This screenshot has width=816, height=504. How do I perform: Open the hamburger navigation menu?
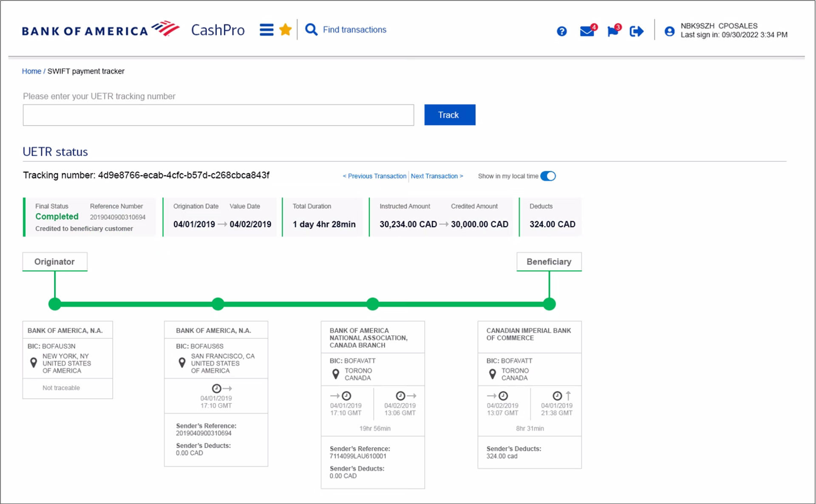(x=266, y=30)
